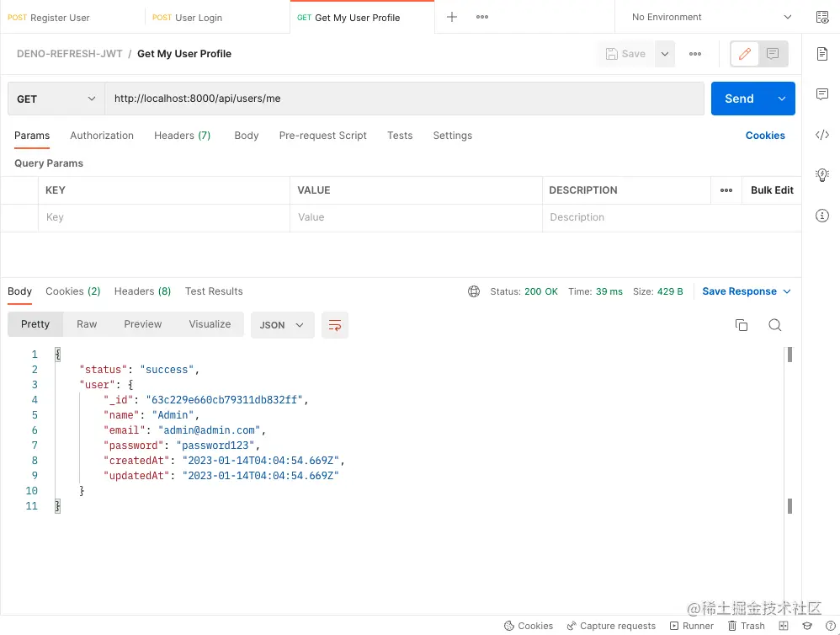Open the request Body tab
840x635 pixels.
(x=247, y=136)
